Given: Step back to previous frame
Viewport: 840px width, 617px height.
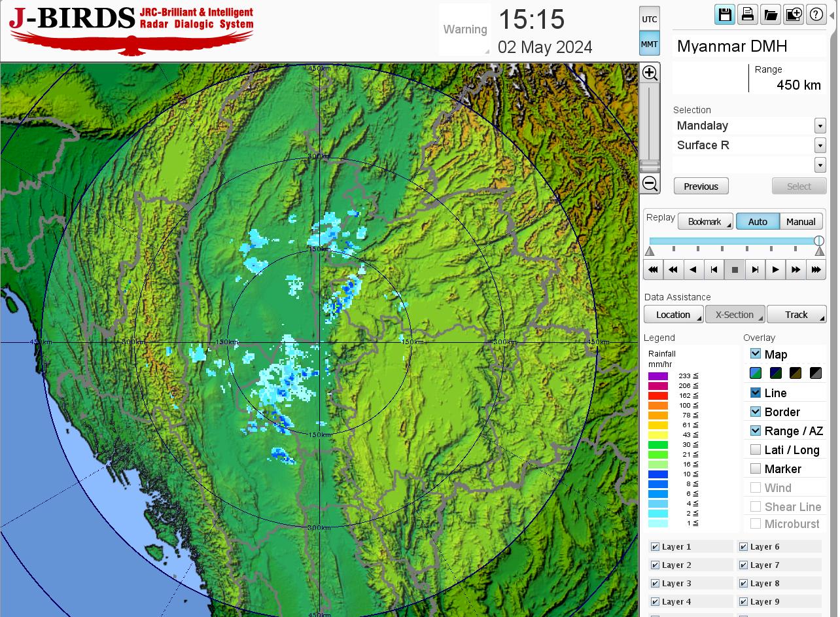Looking at the screenshot, I should coord(714,270).
